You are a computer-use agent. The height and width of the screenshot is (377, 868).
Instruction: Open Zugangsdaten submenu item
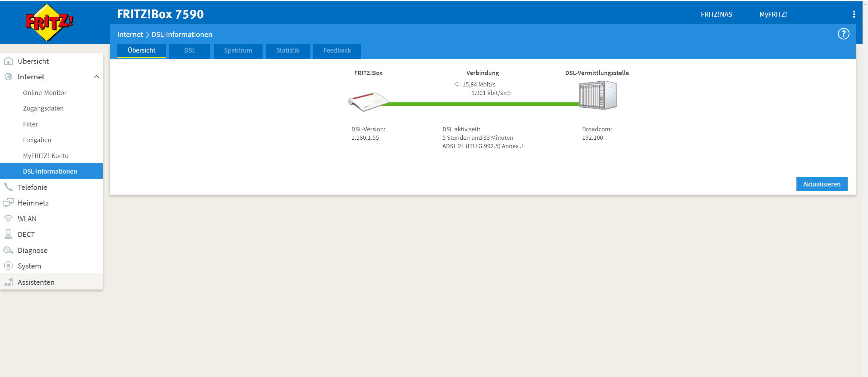[51, 108]
